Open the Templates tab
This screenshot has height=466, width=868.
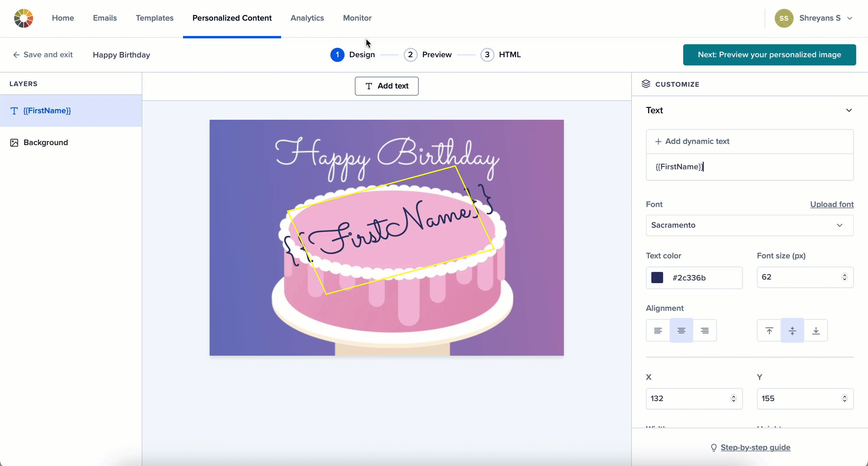click(154, 18)
